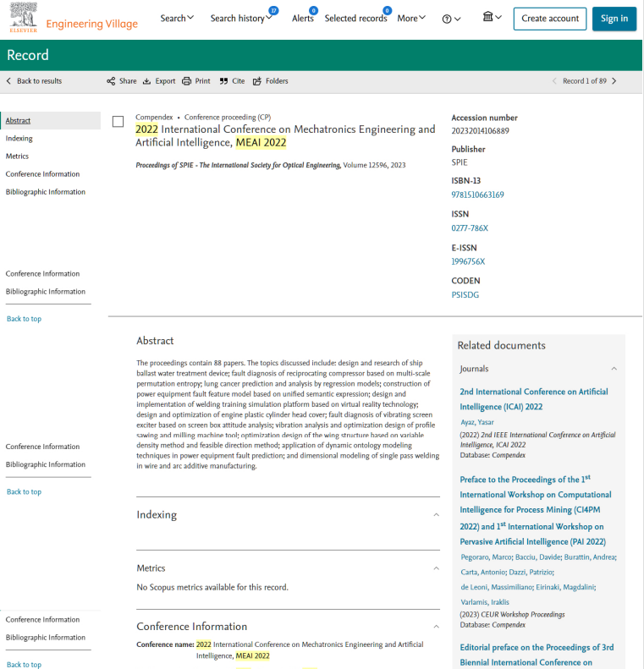Select the record checkbox beside the title
Image resolution: width=644 pixels, height=669 pixels.
(118, 122)
